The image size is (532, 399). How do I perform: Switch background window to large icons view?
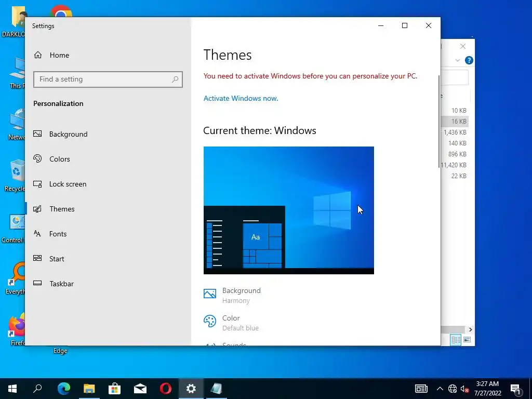[467, 340]
